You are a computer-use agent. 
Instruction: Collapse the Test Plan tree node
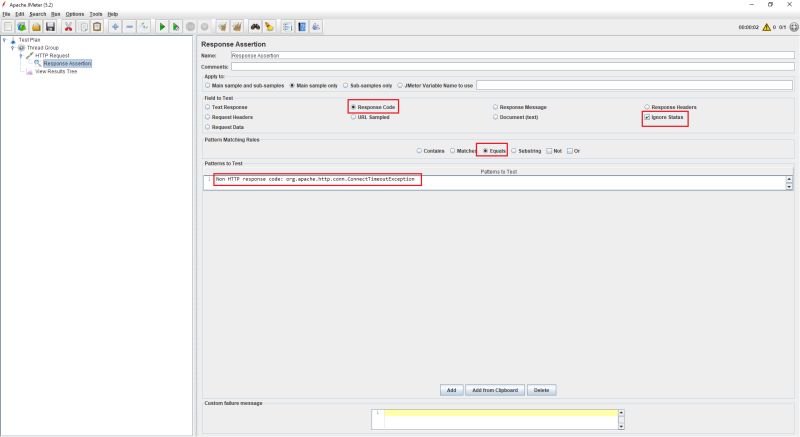pos(5,40)
